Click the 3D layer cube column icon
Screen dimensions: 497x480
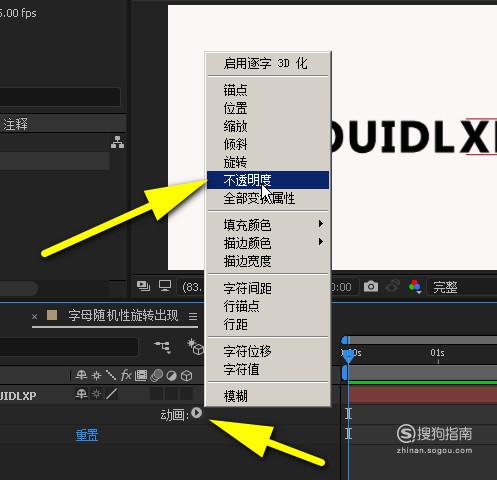186,376
